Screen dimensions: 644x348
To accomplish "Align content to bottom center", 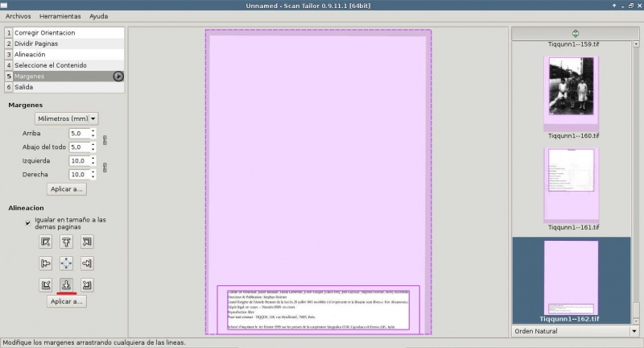I will click(x=67, y=284).
